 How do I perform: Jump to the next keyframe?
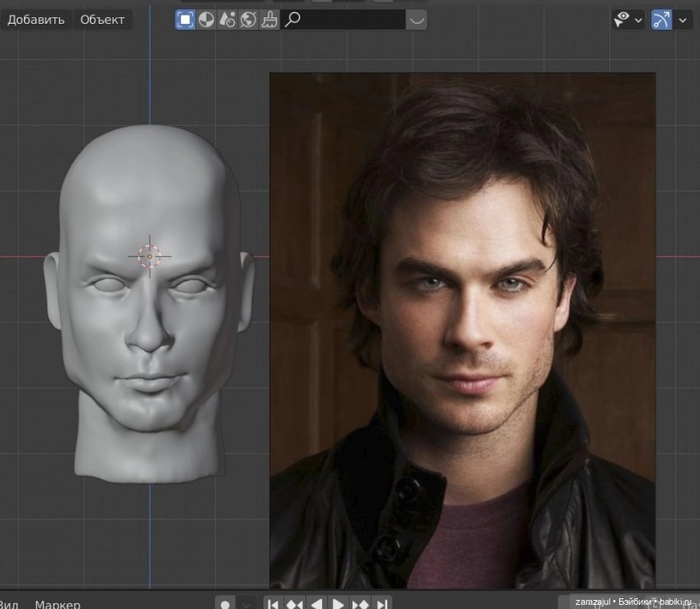pyautogui.click(x=360, y=604)
